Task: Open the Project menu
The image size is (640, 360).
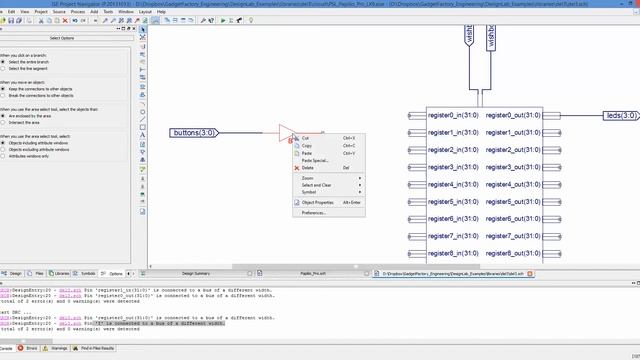Action: (x=41, y=12)
